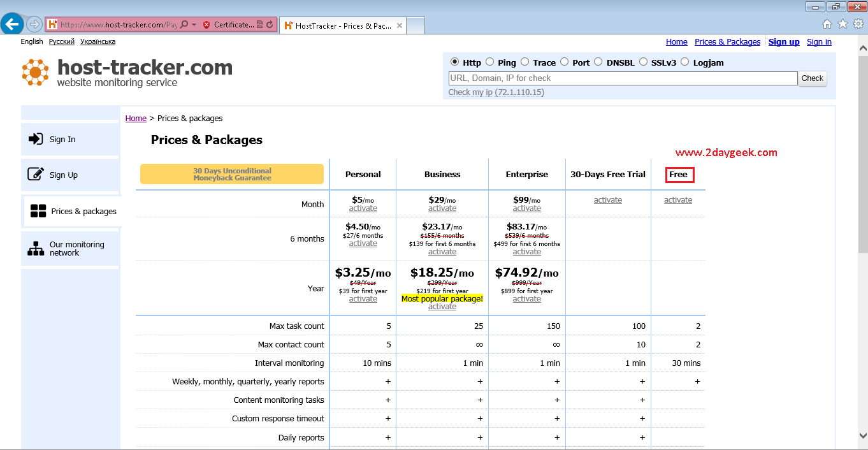This screenshot has height=450, width=868.
Task: Click the bold Sign up top link
Action: 784,42
